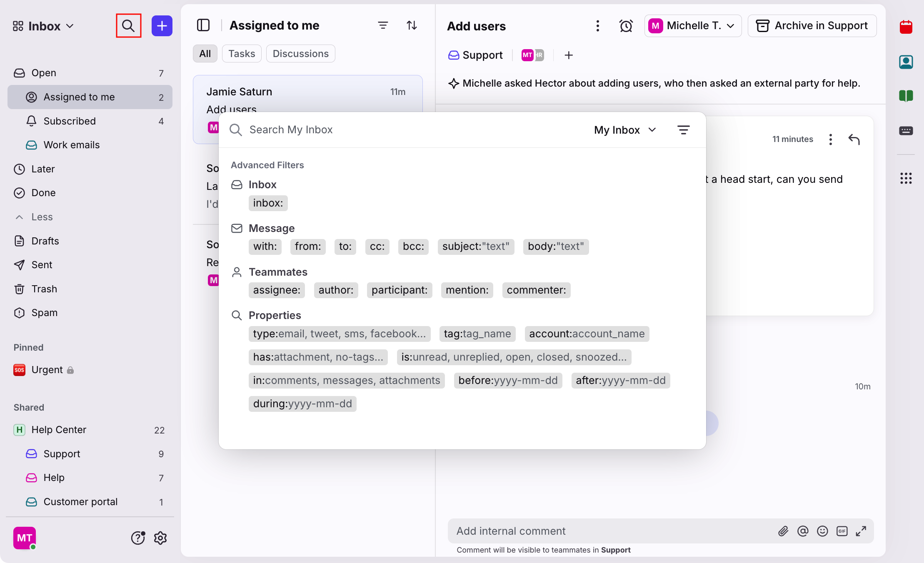Toggle the advanced filters icon in search bar
This screenshot has width=924, height=563.
[683, 130]
